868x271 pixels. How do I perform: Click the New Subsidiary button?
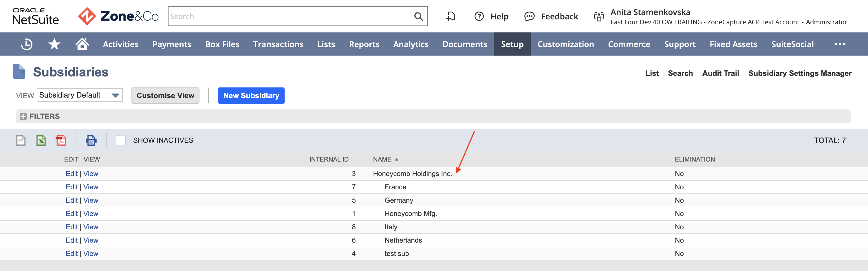click(x=251, y=95)
